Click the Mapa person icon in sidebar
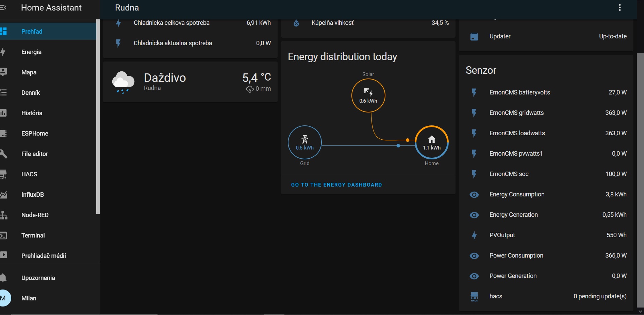644x315 pixels. (3, 72)
